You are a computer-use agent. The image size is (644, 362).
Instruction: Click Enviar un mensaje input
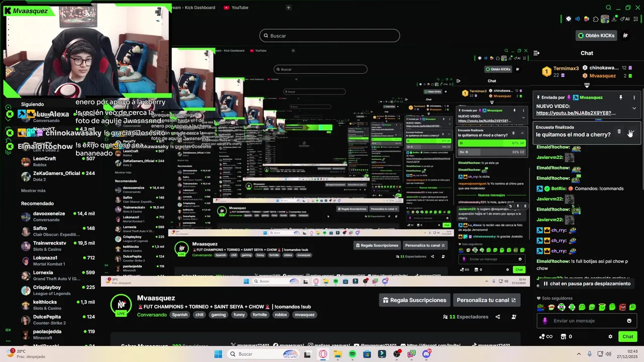[587, 321]
